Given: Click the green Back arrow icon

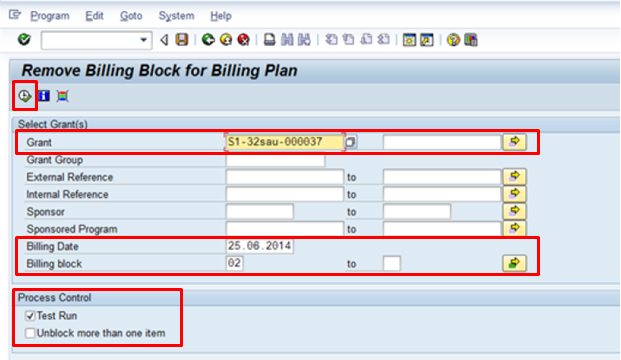Looking at the screenshot, I should coord(208,40).
